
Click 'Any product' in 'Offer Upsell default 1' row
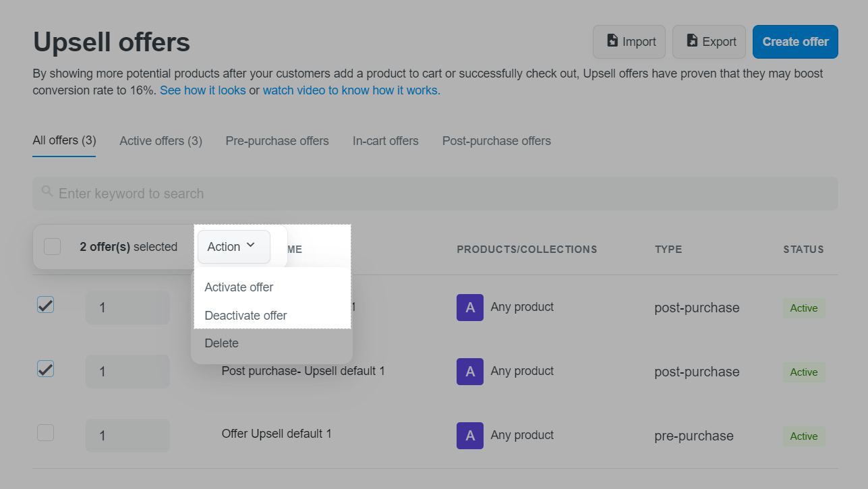coord(522,435)
